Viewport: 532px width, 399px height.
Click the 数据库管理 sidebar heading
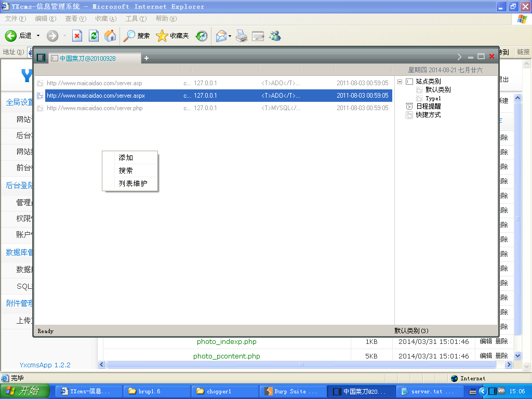pos(19,252)
